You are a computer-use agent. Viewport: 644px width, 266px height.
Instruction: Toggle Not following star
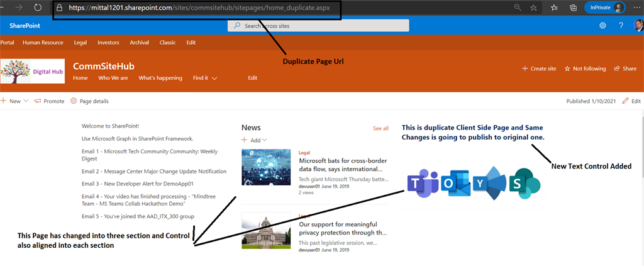[585, 69]
